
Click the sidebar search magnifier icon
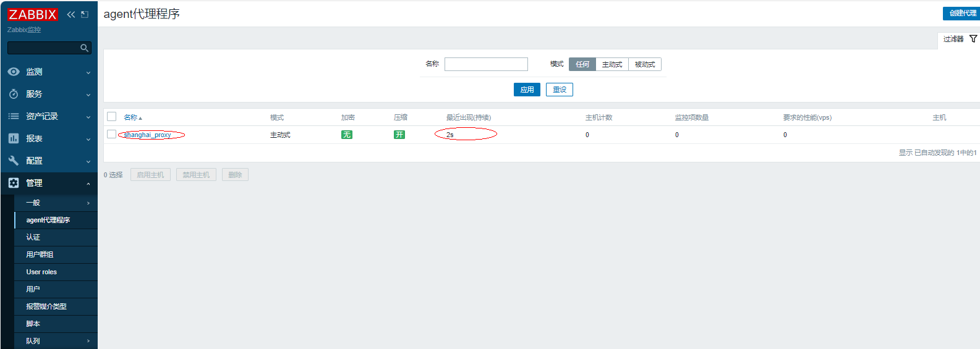pyautogui.click(x=84, y=48)
